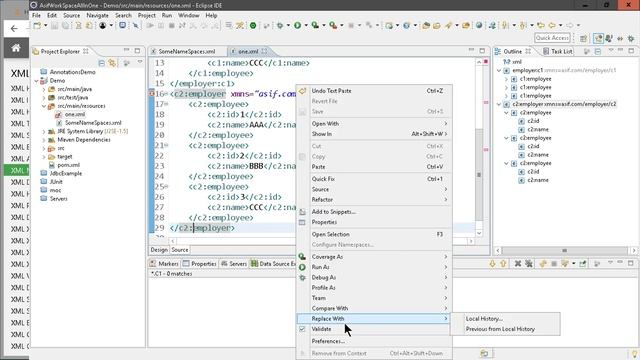Click Link with Editor in Project Explorer

[x=112, y=63]
